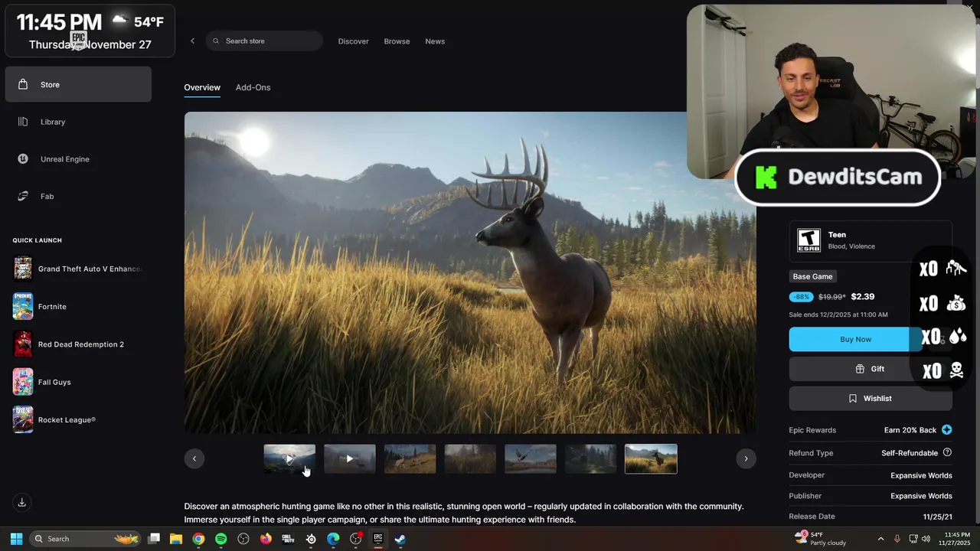Open Firefox from the taskbar
980x551 pixels.
click(x=266, y=539)
